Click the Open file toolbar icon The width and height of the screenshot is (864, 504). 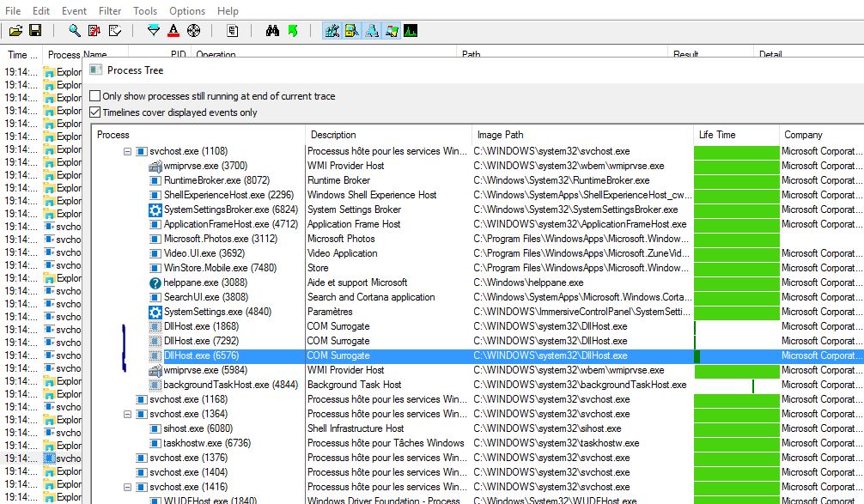tap(16, 31)
